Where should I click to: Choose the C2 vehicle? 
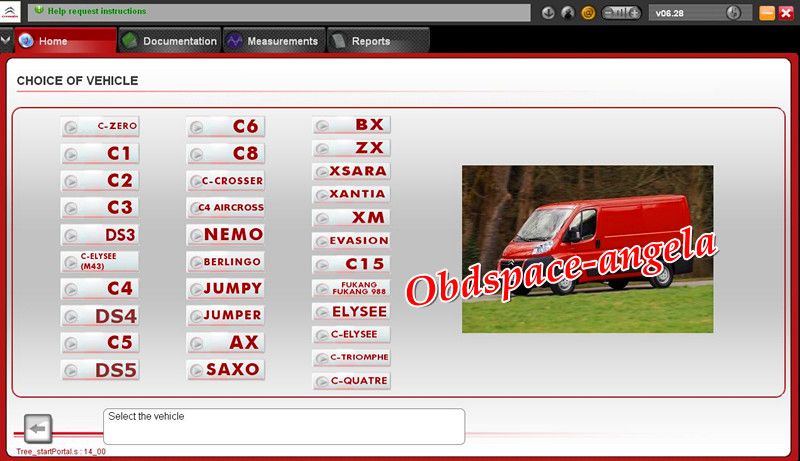pyautogui.click(x=100, y=181)
